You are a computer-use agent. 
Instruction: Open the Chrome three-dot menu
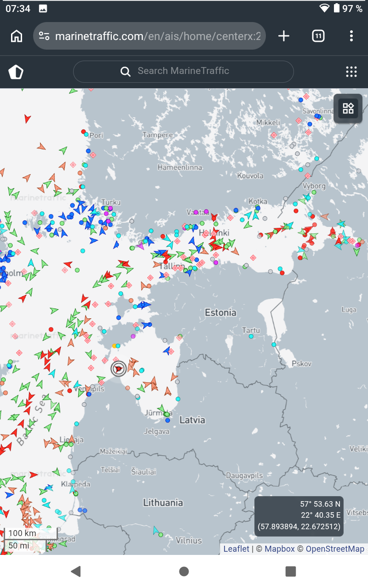pyautogui.click(x=351, y=36)
